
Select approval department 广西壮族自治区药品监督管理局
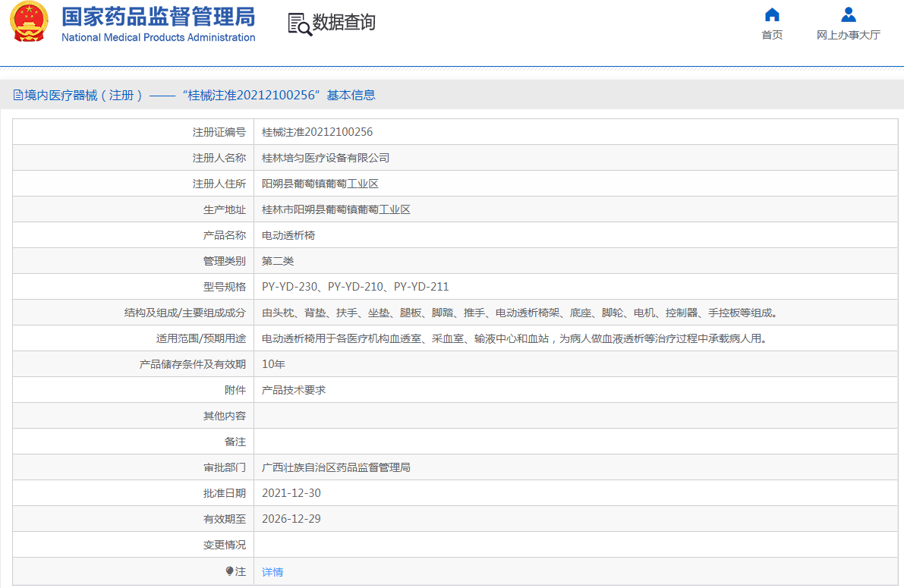(x=336, y=467)
